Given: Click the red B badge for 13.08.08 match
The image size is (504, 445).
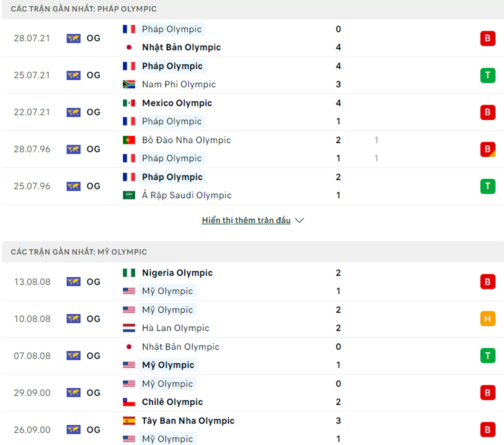Looking at the screenshot, I should point(488,282).
